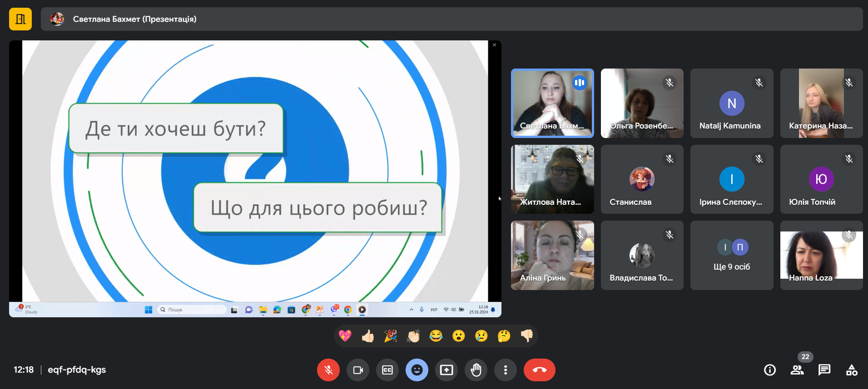
Task: Open meeting details info icon
Action: tap(770, 370)
